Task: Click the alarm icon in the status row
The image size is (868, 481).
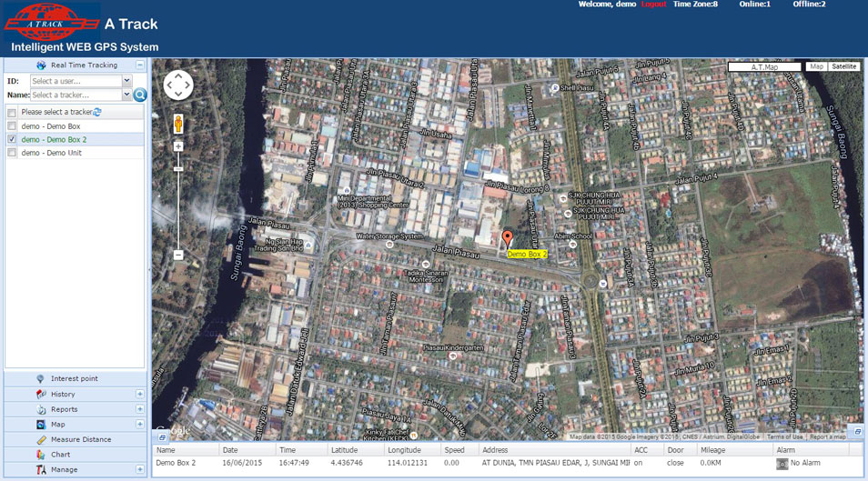Action: (x=782, y=463)
